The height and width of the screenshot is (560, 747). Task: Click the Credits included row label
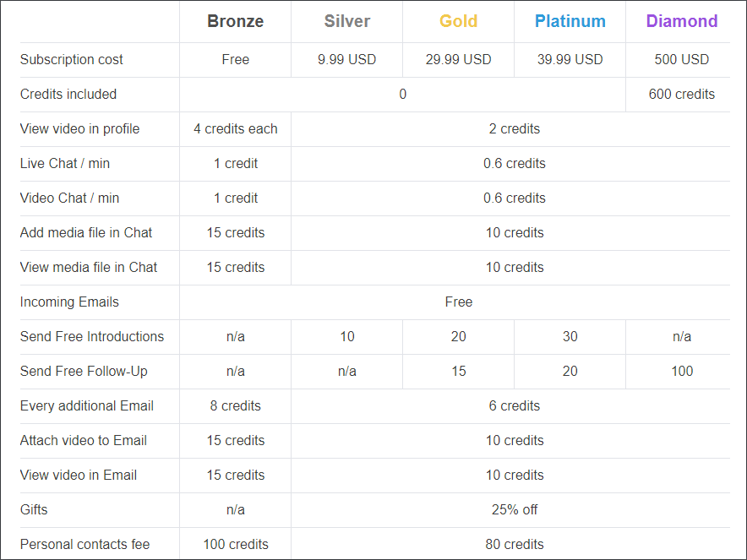(x=68, y=95)
